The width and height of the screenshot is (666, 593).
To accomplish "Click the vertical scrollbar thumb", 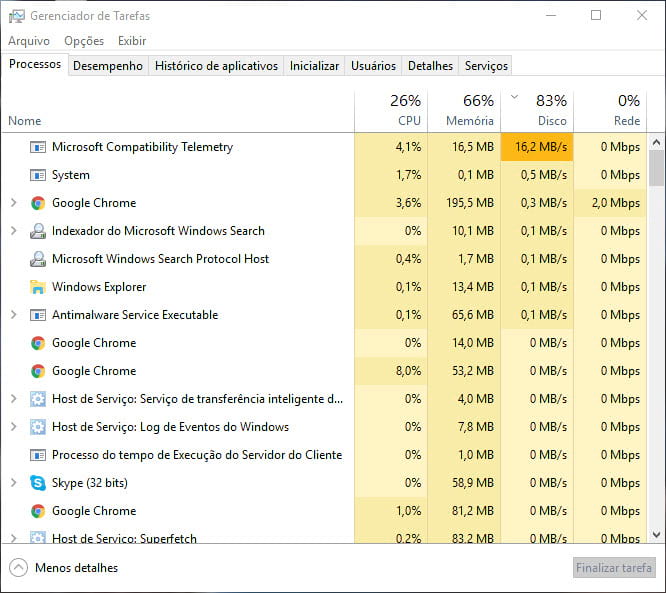I will [656, 168].
